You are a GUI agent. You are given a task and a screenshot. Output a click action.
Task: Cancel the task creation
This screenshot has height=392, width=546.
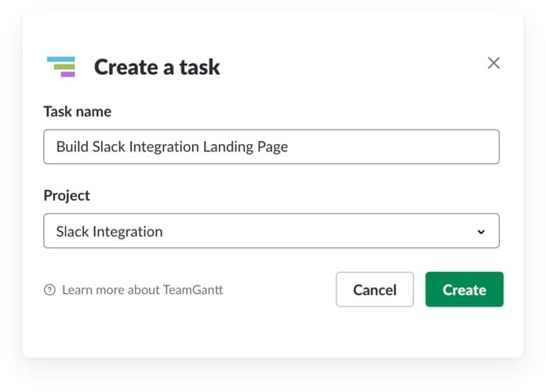point(374,289)
